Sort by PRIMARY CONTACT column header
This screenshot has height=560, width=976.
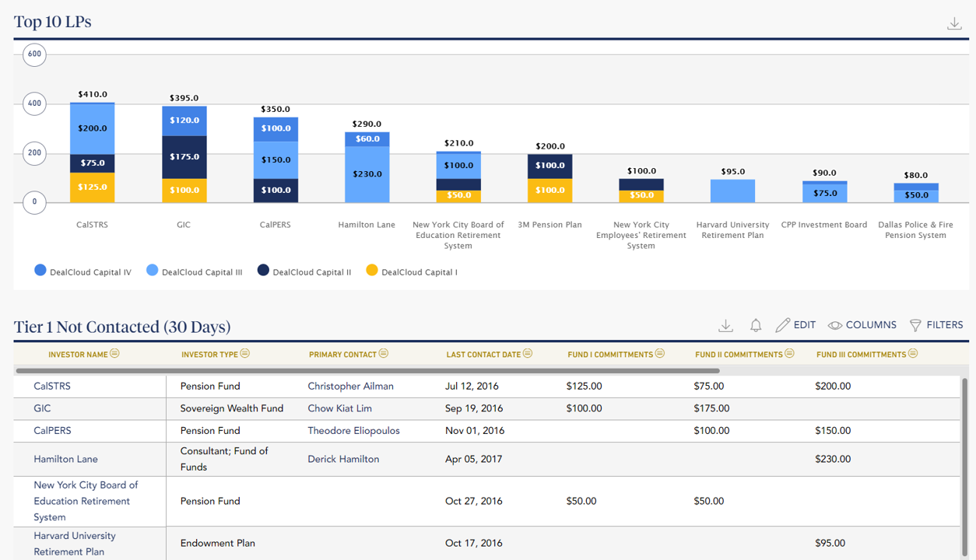tap(342, 355)
